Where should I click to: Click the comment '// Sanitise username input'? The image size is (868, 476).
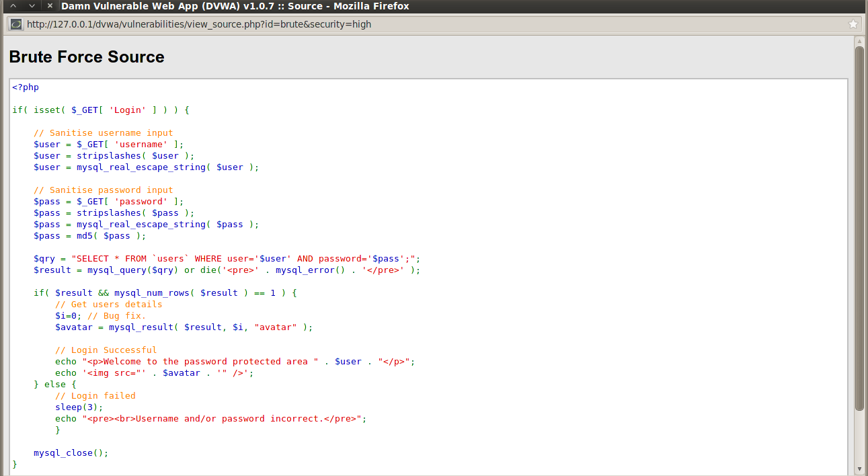104,132
